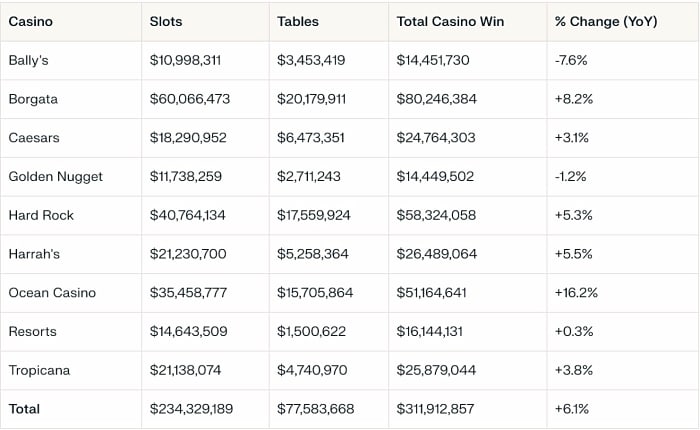Select the % Change (YoY) header
700x430 pixels.
point(606,21)
